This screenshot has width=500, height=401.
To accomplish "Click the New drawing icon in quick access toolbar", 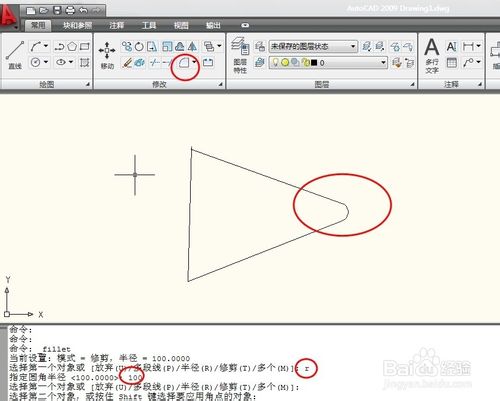I will (x=31, y=11).
